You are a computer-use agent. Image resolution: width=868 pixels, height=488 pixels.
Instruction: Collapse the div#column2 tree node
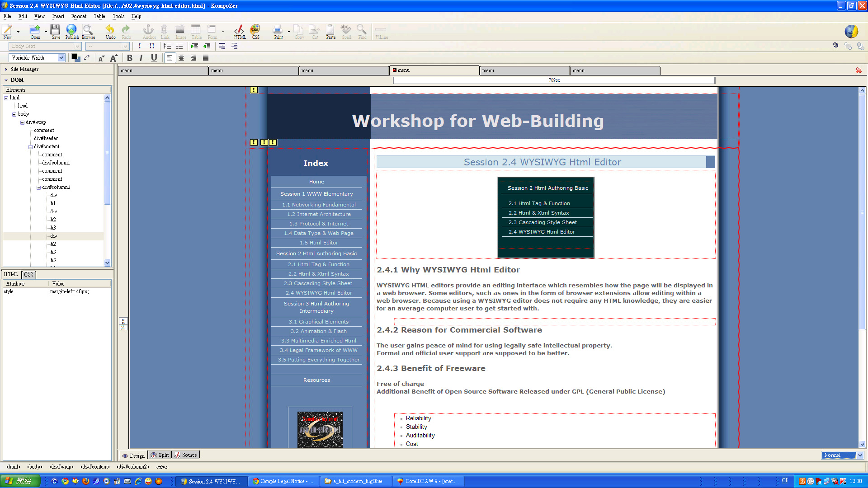click(x=38, y=187)
